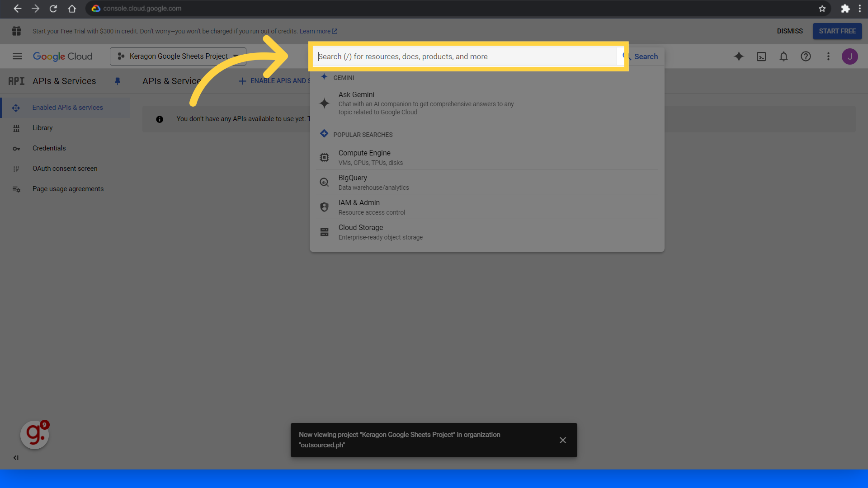
Task: Open the Guidde extension floating icon
Action: click(35, 435)
